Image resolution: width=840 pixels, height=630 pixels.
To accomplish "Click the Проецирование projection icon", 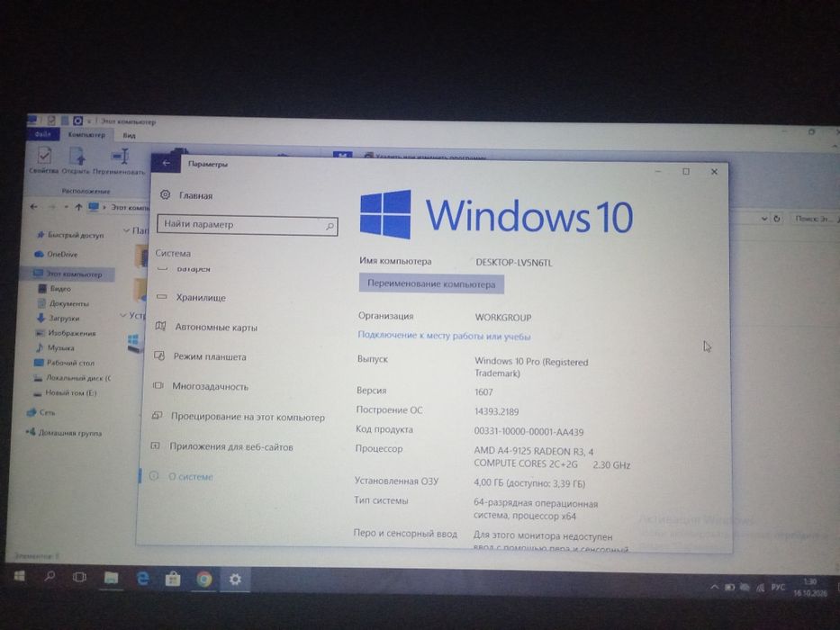I will click(157, 415).
